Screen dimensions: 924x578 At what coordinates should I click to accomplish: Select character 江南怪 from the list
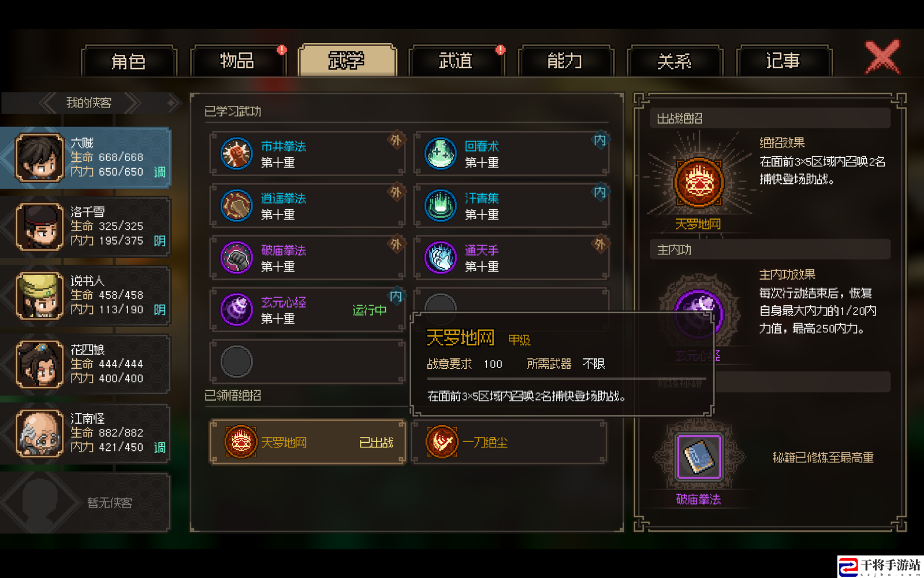click(x=85, y=433)
